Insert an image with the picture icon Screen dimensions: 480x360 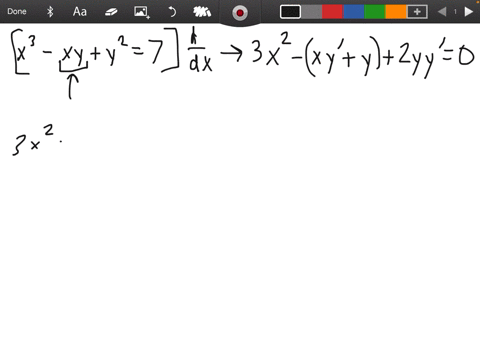tap(142, 12)
